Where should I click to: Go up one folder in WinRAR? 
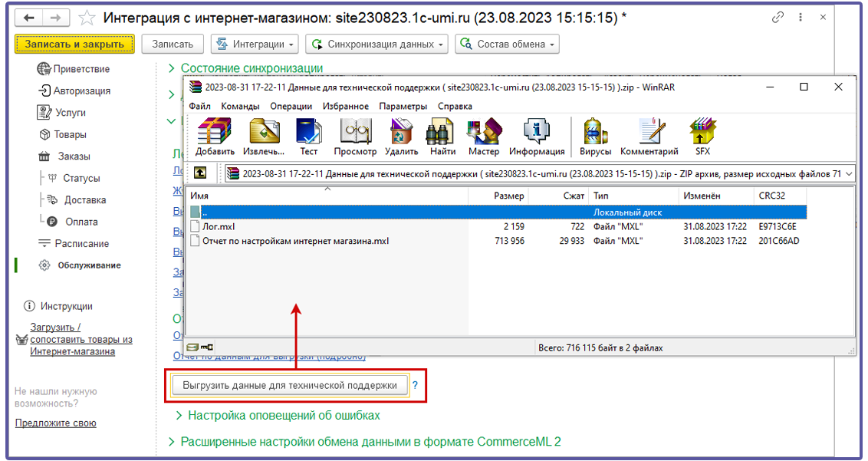click(200, 173)
